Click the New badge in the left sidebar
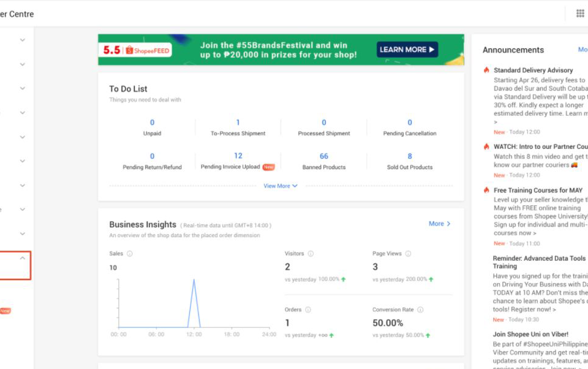 pos(4,311)
